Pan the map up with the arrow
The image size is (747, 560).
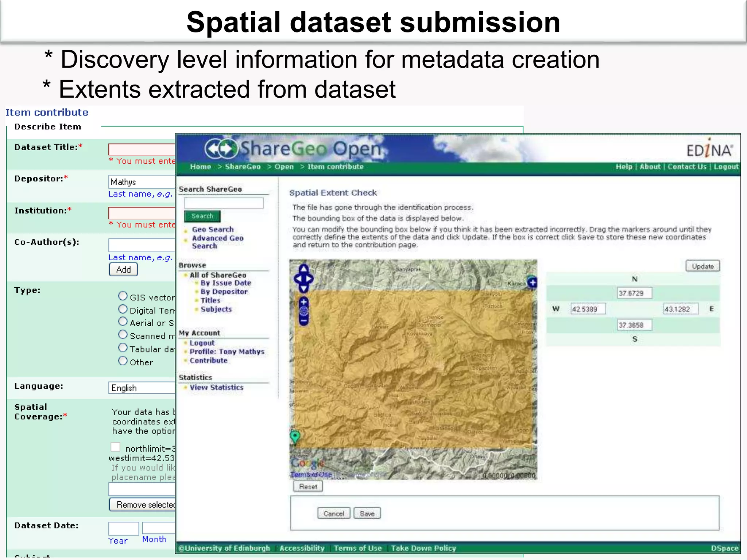[304, 269]
